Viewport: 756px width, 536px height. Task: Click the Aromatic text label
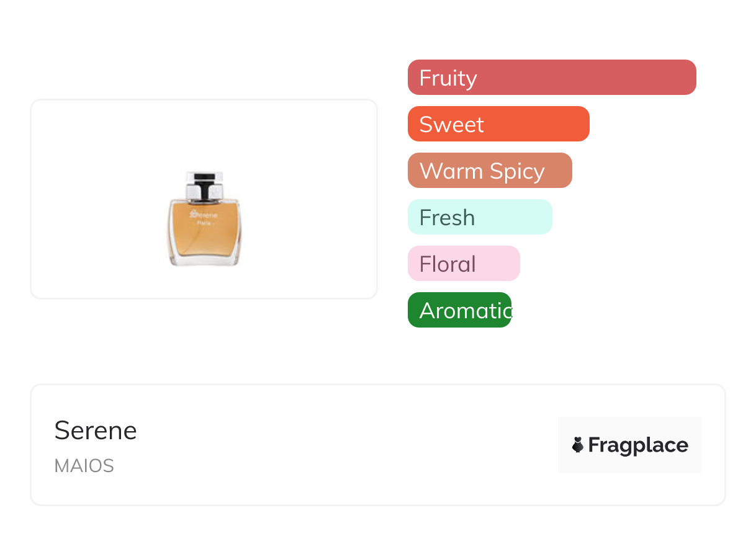click(464, 311)
